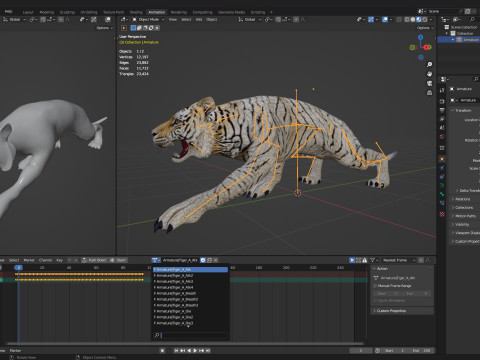This screenshot has height=360, width=480.
Task: Open the View Layer properties tab
Action: point(442,119)
